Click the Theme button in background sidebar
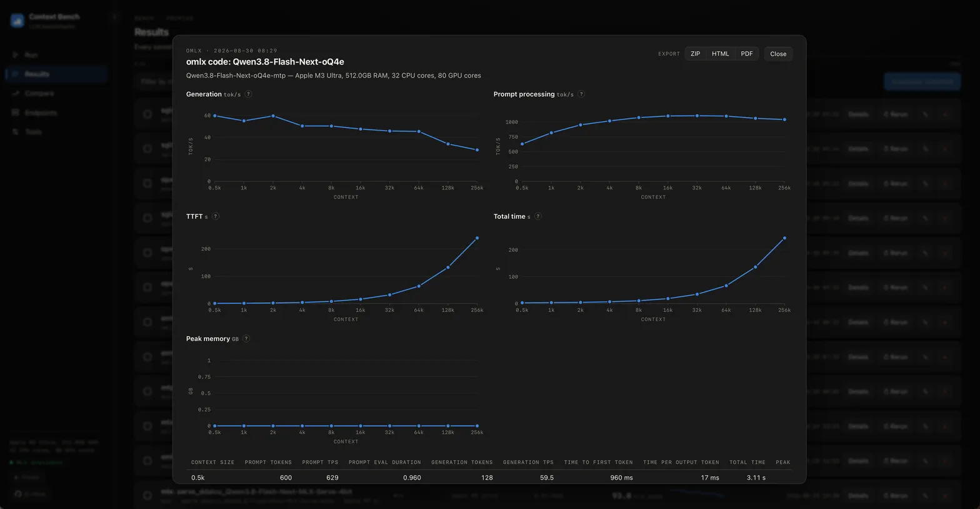Image resolution: width=980 pixels, height=509 pixels. (x=27, y=477)
